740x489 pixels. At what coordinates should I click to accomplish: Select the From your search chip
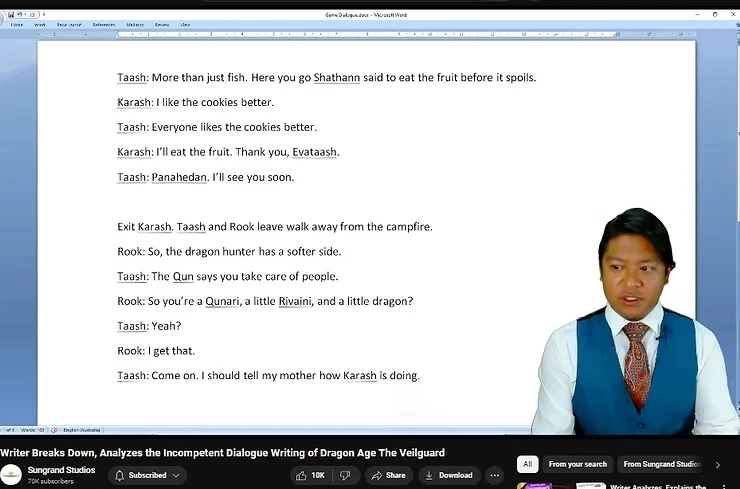coord(578,464)
